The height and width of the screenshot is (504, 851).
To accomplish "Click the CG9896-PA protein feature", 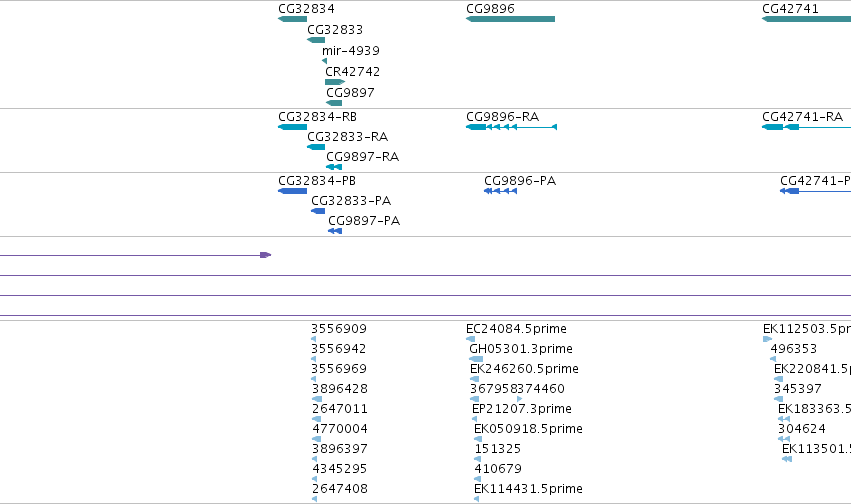I will click(x=500, y=191).
